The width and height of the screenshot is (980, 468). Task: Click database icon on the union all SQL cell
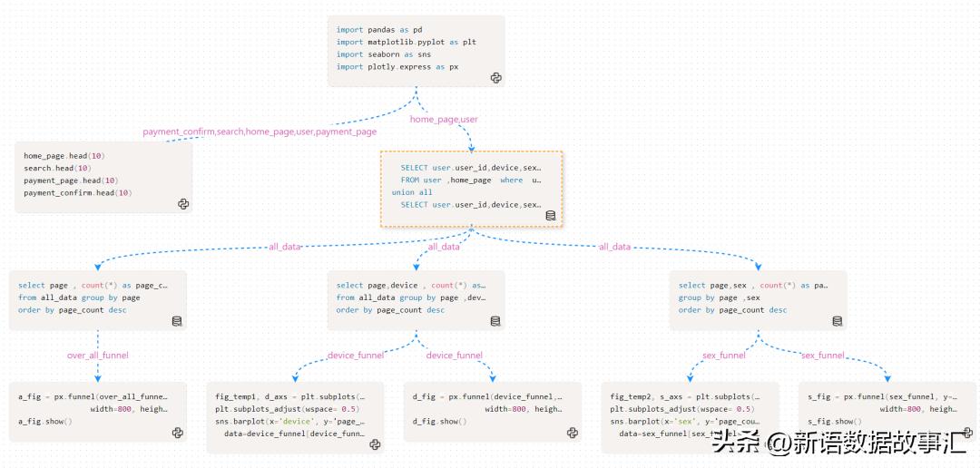pos(551,216)
